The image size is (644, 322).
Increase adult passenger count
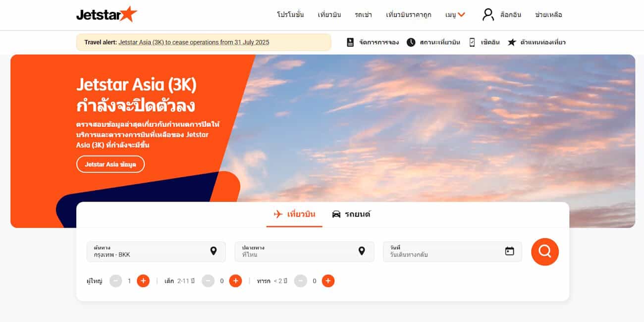[x=143, y=281]
